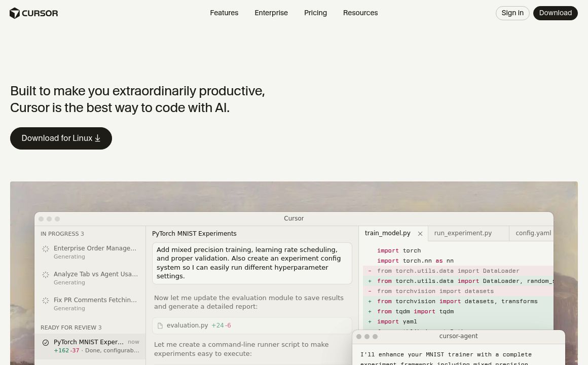
Task: Select PyTorch MNIST Experiments review item
Action: point(90,346)
